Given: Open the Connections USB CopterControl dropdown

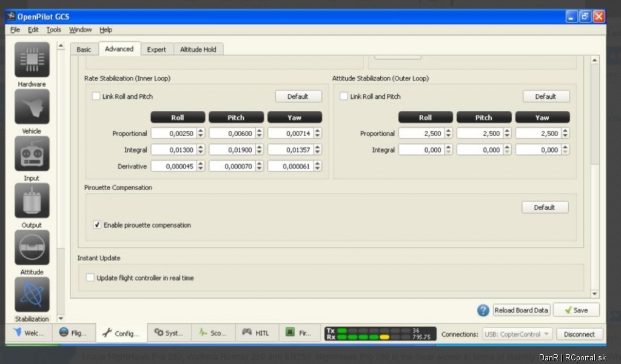Looking at the screenshot, I should click(x=517, y=334).
